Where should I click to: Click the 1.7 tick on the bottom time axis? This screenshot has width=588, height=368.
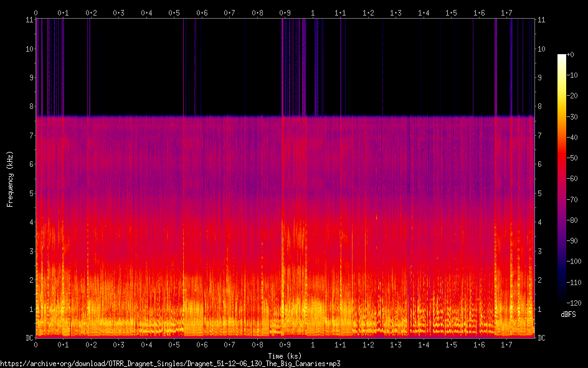(506, 344)
